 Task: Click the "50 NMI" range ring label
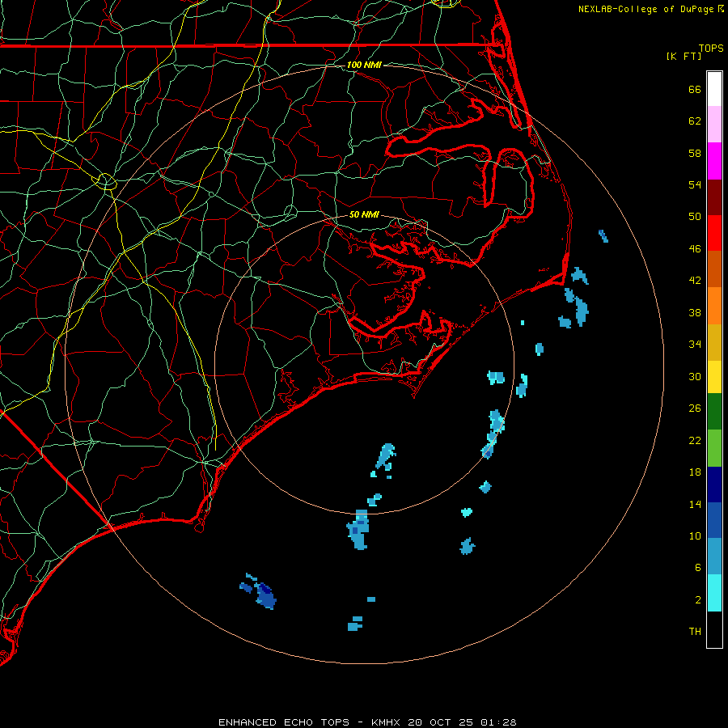point(364,214)
